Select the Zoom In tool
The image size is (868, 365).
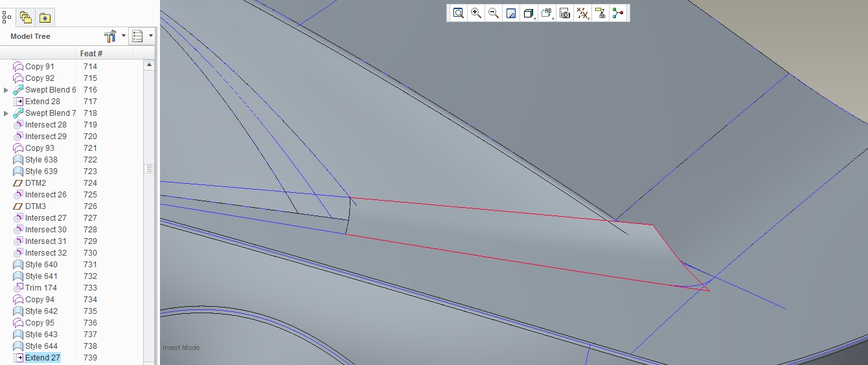click(x=476, y=13)
